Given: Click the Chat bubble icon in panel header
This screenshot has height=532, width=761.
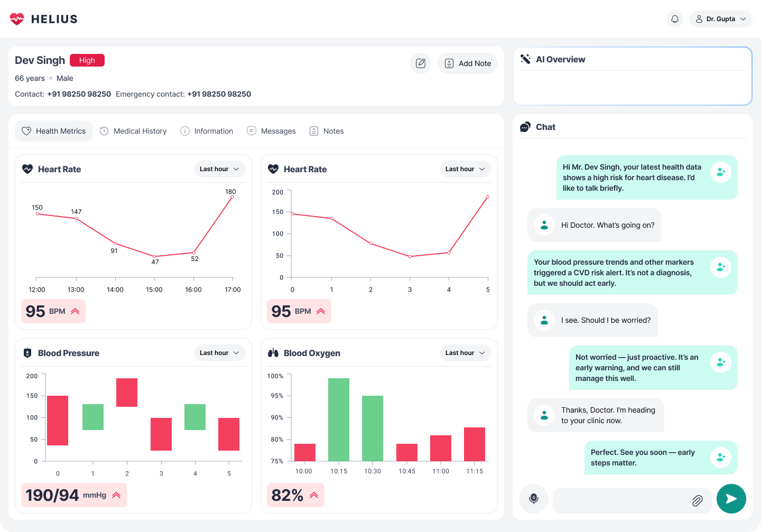Looking at the screenshot, I should pyautogui.click(x=525, y=127).
